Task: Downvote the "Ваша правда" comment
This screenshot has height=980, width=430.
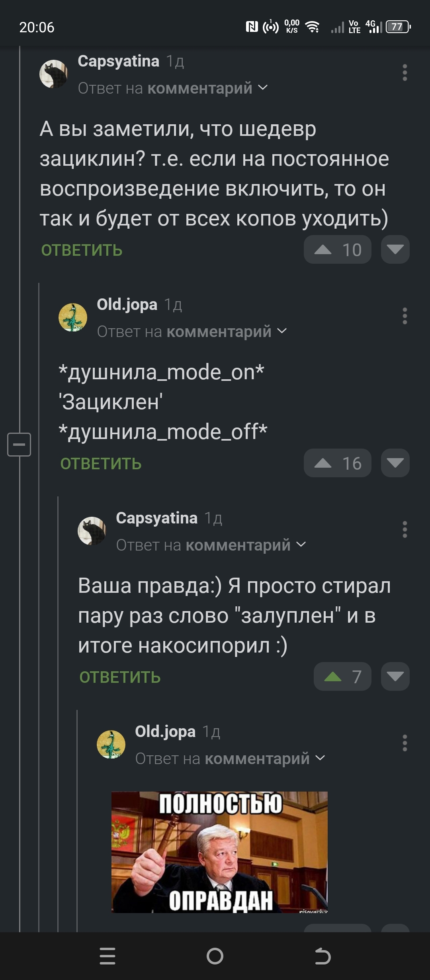Action: pyautogui.click(x=395, y=676)
